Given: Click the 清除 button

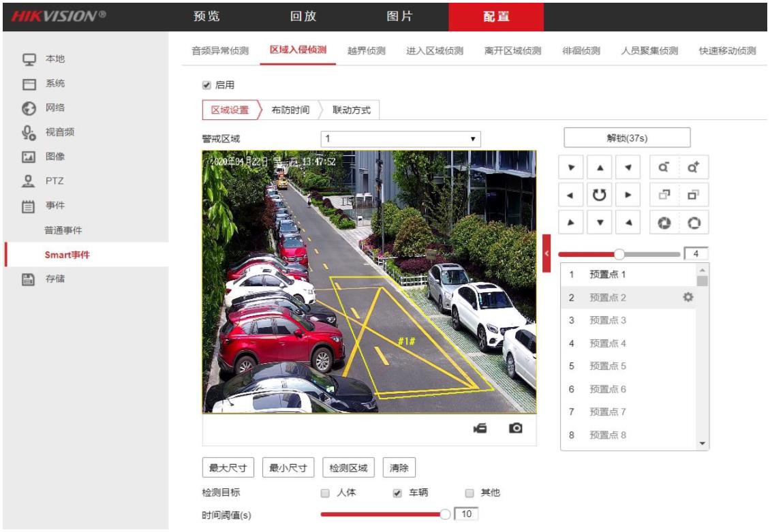Looking at the screenshot, I should 399,468.
